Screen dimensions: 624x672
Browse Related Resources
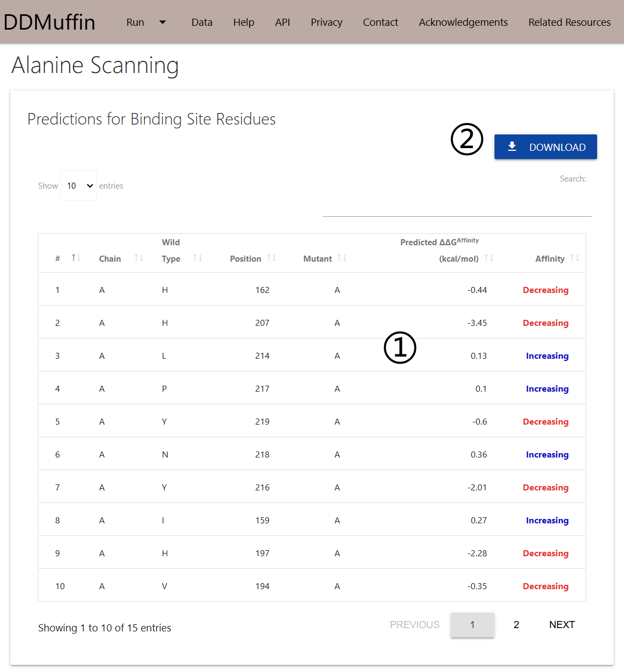(x=569, y=22)
